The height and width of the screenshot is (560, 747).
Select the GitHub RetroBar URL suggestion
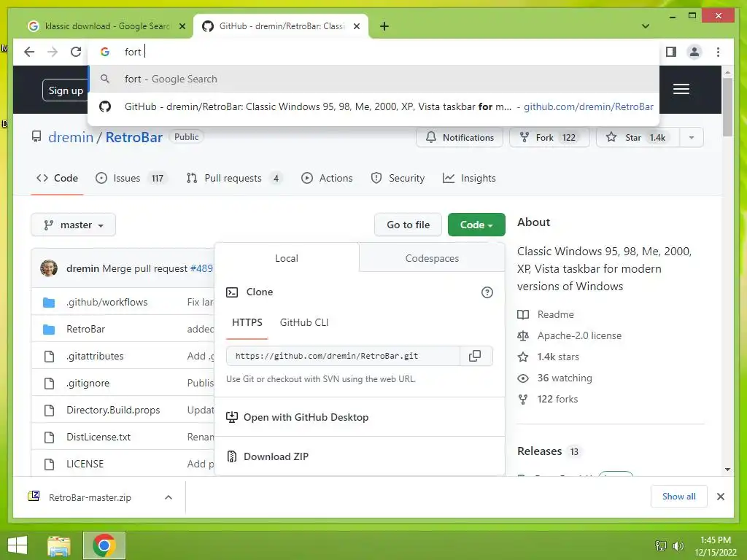click(373, 106)
